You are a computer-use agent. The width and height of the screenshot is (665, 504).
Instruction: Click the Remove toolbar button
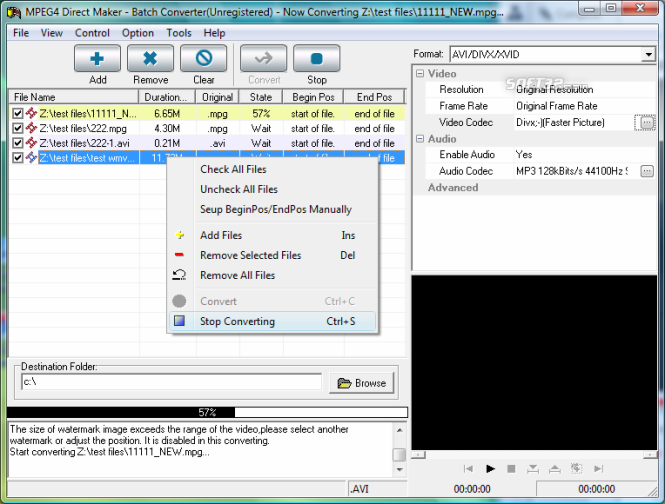150,59
